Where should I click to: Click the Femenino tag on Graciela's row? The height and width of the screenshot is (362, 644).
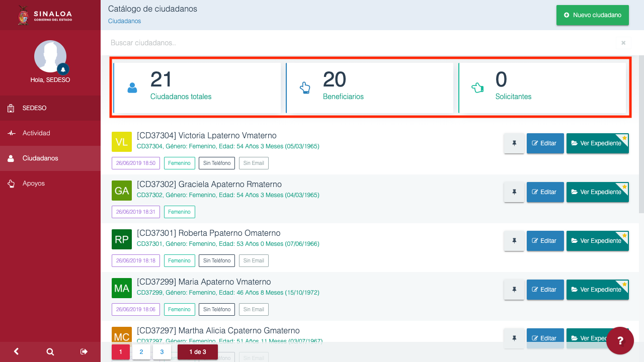[x=180, y=212]
